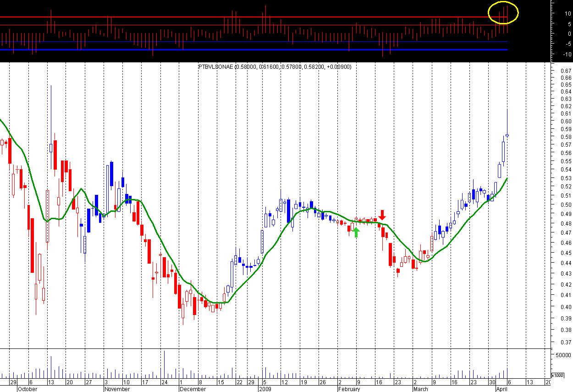Click the March month label
The width and height of the screenshot is (573, 392).
click(x=420, y=389)
